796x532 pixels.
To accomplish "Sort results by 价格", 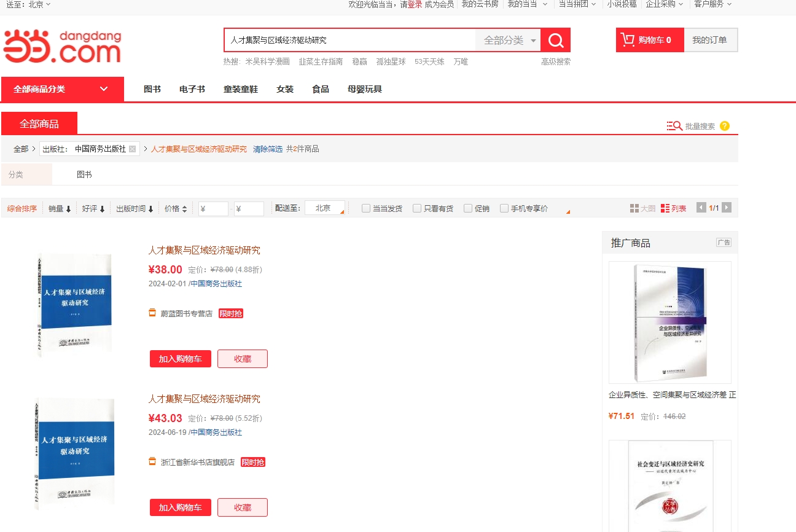I will pyautogui.click(x=176, y=209).
